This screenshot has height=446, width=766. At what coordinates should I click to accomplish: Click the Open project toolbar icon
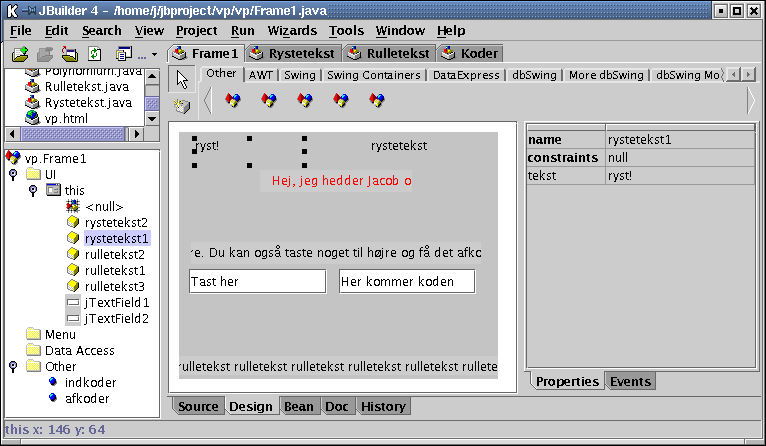coord(21,54)
